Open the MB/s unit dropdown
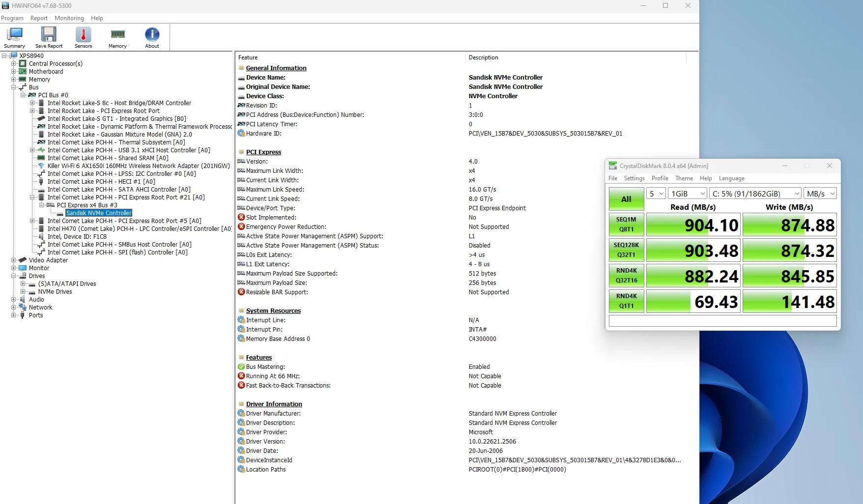The width and height of the screenshot is (863, 504). pyautogui.click(x=820, y=194)
